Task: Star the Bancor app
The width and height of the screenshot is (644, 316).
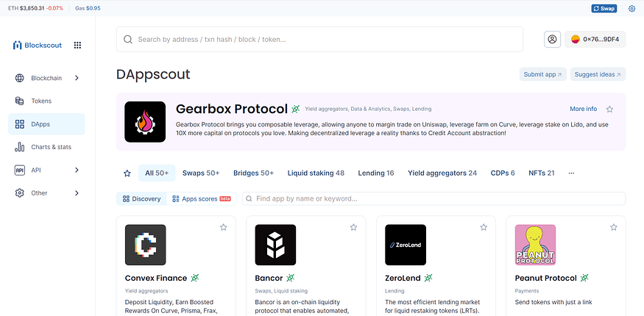Action: 353,227
